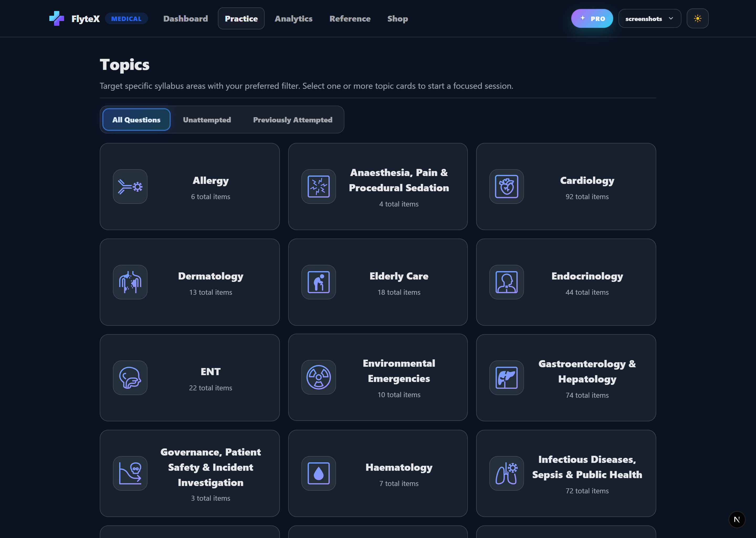Select the Elderly Care topic title
The image size is (756, 538).
[x=399, y=276]
